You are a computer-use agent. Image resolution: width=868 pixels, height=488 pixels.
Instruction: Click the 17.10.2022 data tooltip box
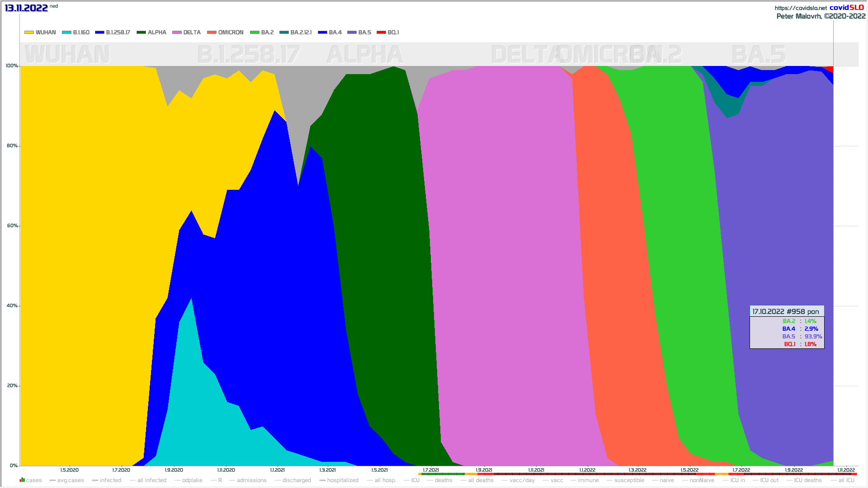787,327
